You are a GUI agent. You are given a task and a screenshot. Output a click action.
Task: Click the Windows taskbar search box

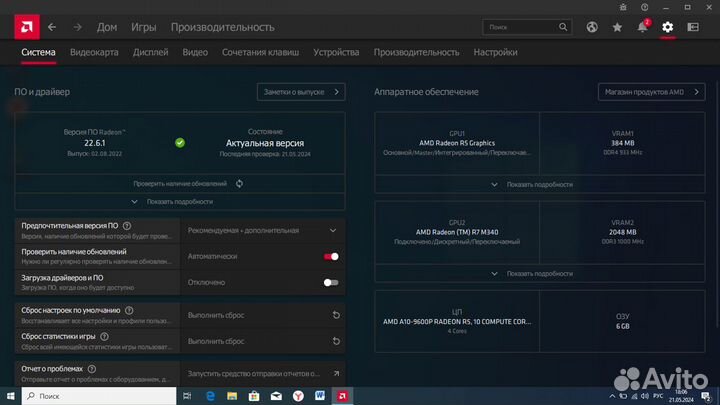99,396
